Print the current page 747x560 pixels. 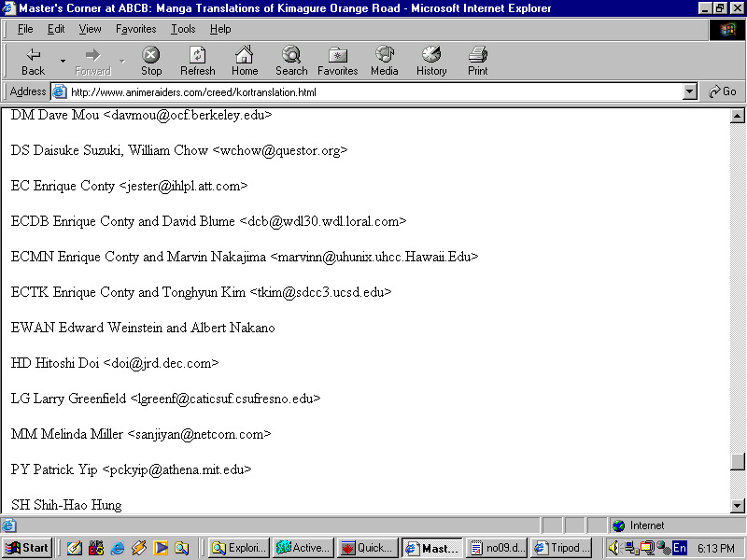pos(477,61)
